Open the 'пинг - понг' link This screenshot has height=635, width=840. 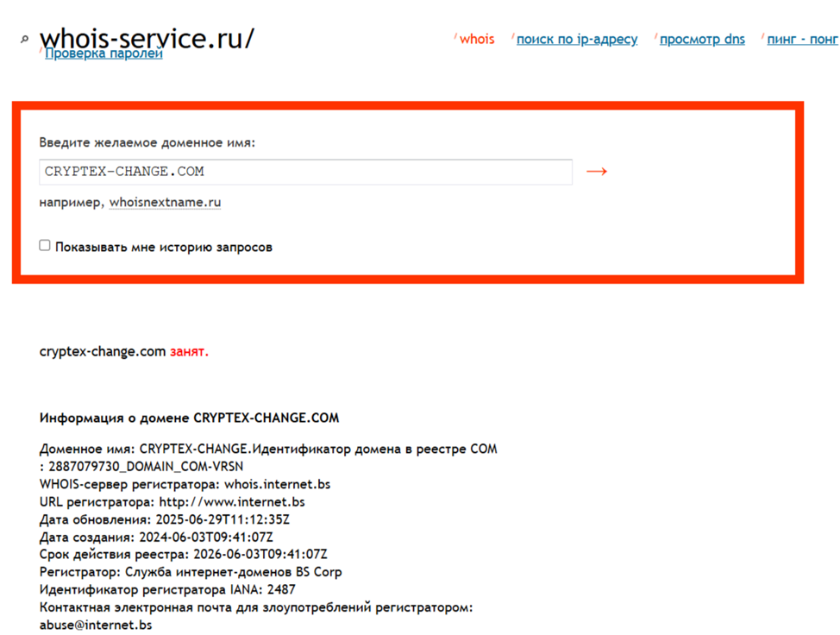(803, 39)
